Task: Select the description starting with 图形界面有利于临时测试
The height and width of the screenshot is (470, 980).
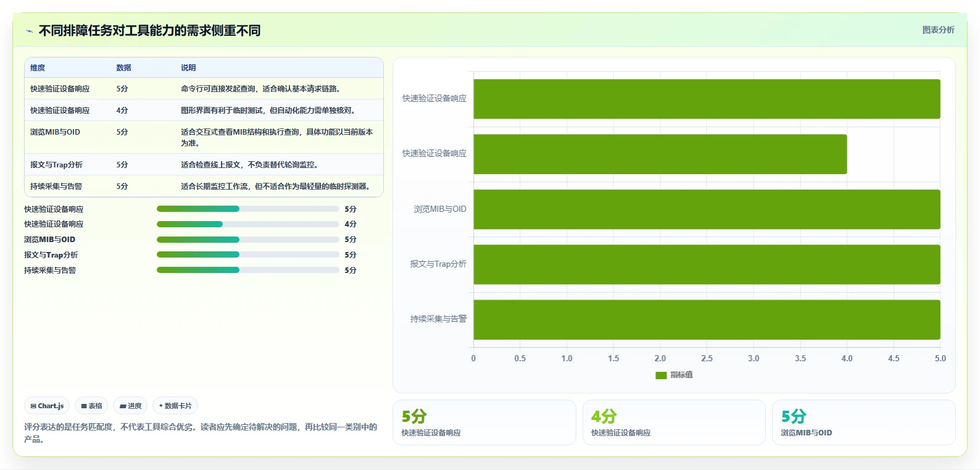Action: click(268, 111)
